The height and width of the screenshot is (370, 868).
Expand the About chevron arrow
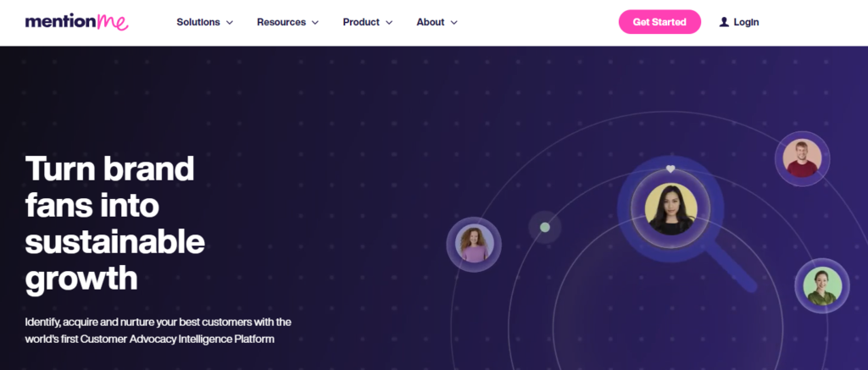pos(454,23)
